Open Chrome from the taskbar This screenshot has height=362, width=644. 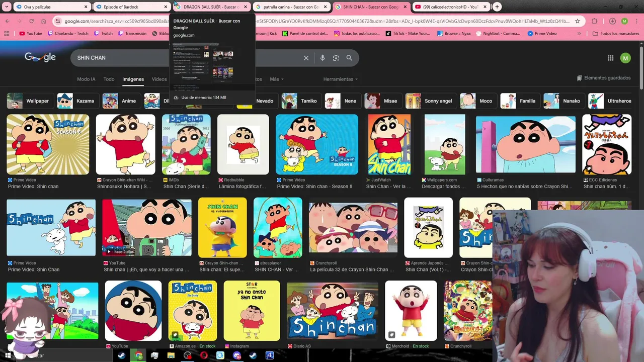click(138, 355)
